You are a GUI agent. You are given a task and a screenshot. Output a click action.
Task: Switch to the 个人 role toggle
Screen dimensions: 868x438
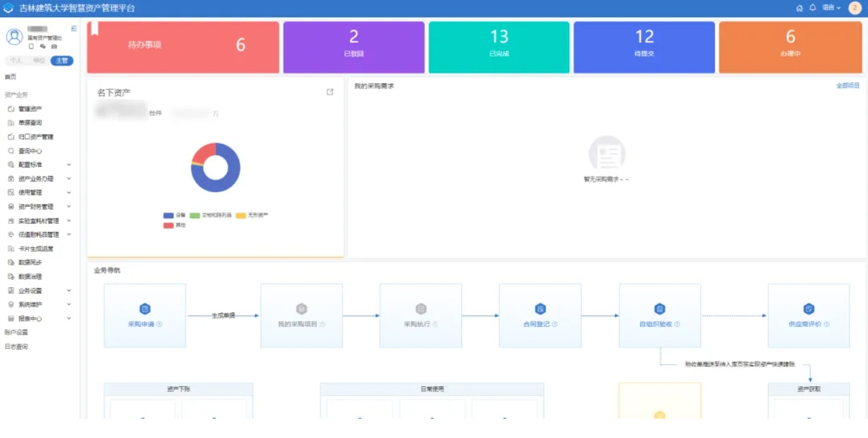(16, 60)
